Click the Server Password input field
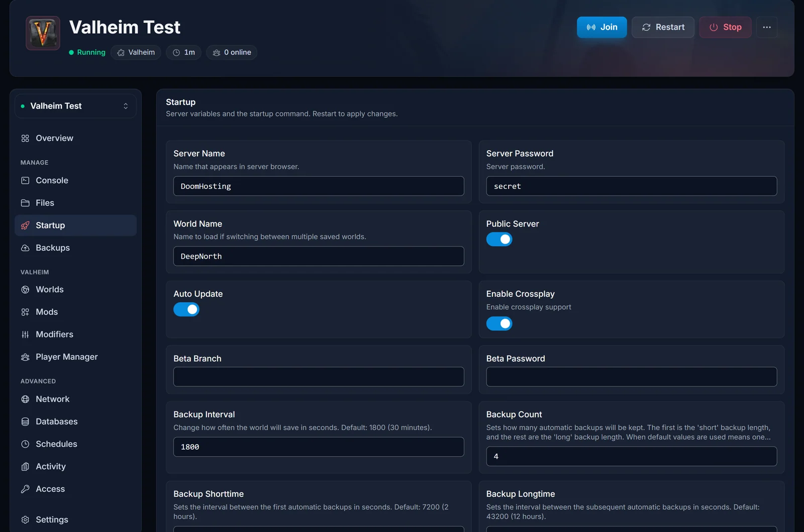This screenshot has width=804, height=532. click(x=632, y=186)
